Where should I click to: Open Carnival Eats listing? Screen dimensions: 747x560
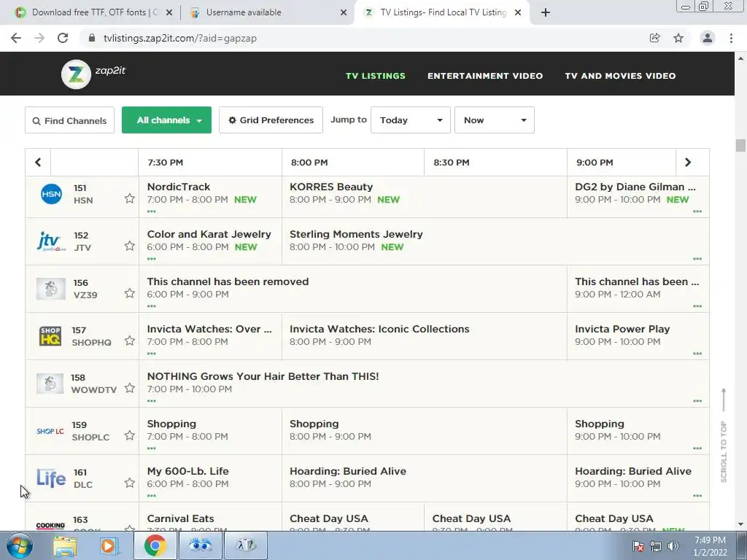pyautogui.click(x=181, y=518)
